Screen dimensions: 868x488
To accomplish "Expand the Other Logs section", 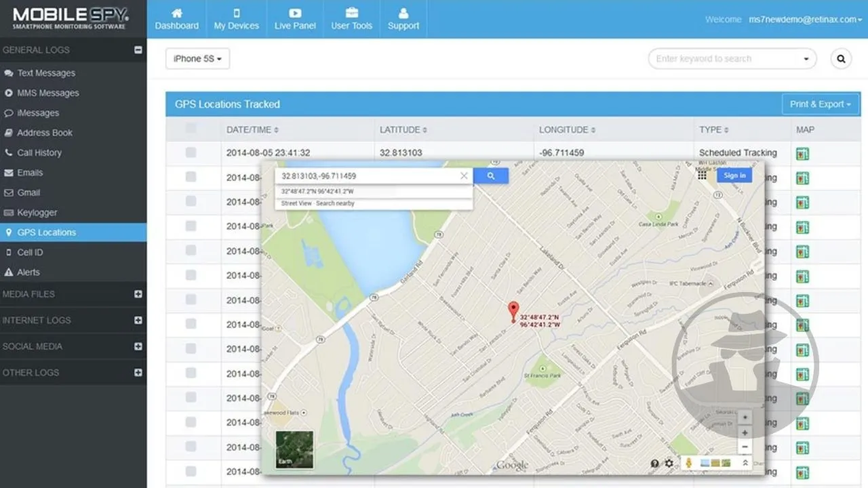I will [x=138, y=372].
